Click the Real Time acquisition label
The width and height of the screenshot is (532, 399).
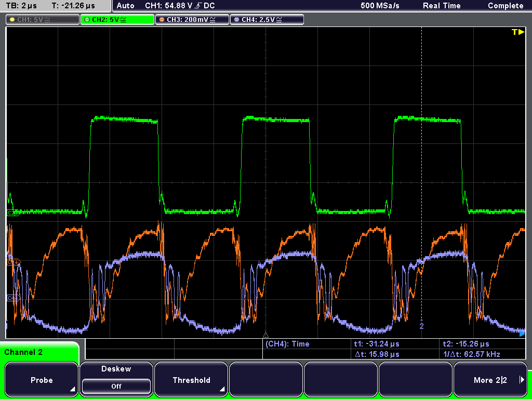pos(442,6)
